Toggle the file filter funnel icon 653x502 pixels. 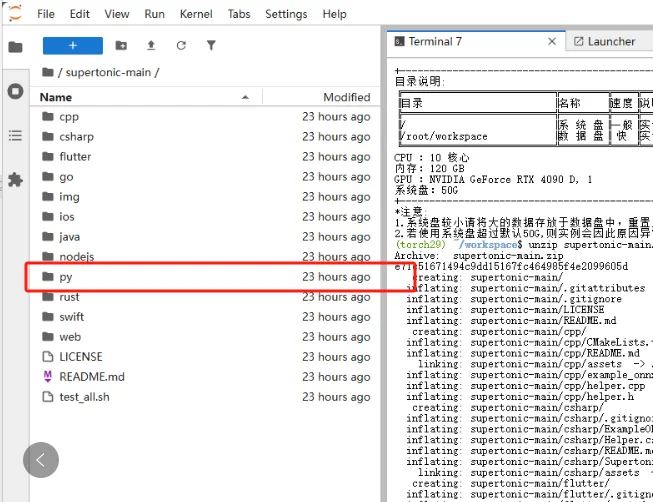tap(211, 45)
